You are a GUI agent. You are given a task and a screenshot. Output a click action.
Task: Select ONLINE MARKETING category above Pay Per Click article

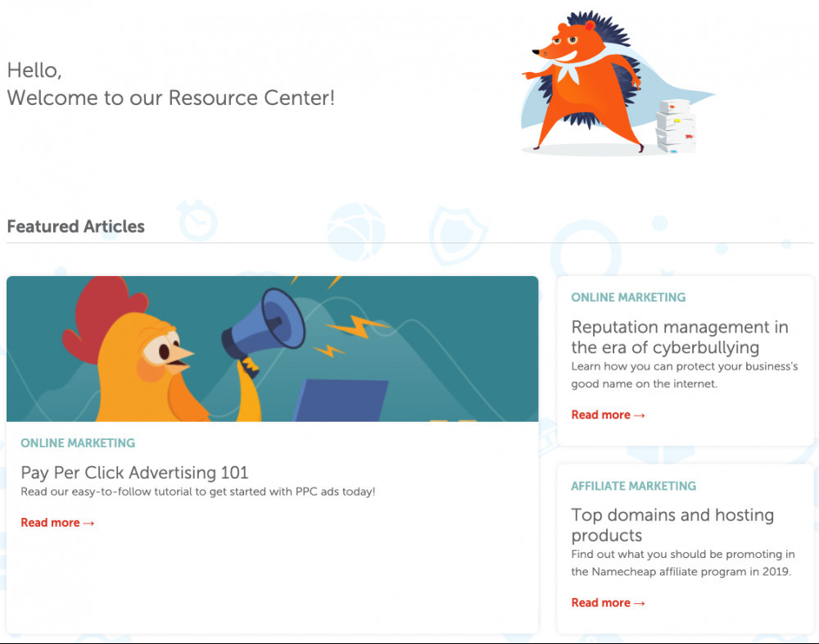click(x=78, y=442)
